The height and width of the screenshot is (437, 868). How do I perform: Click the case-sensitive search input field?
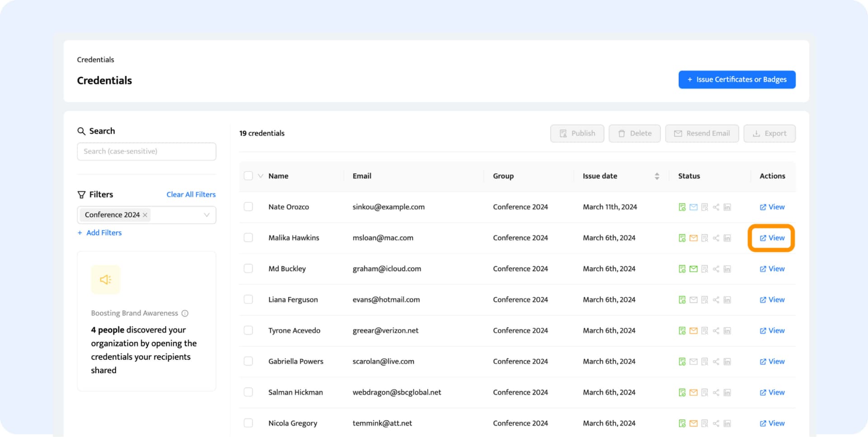pos(146,152)
